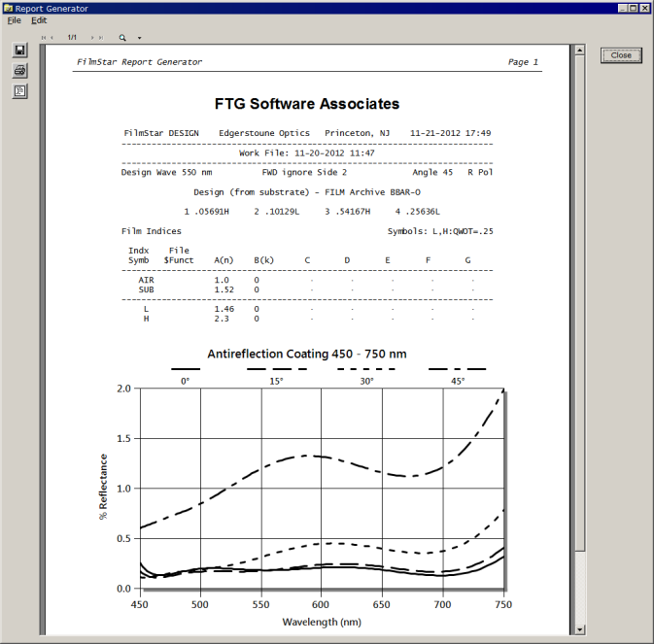The width and height of the screenshot is (654, 644).
Task: Click 'FWD ignore Side 2' text
Action: pos(304,172)
